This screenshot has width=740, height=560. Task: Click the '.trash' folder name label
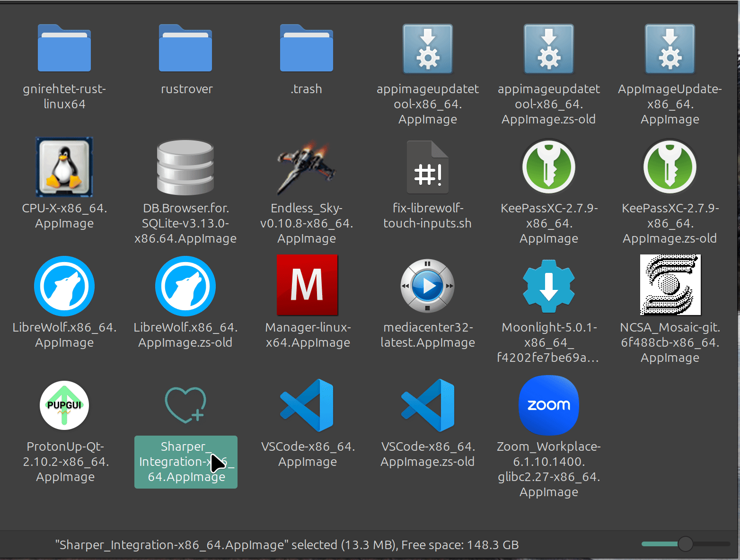point(307,89)
